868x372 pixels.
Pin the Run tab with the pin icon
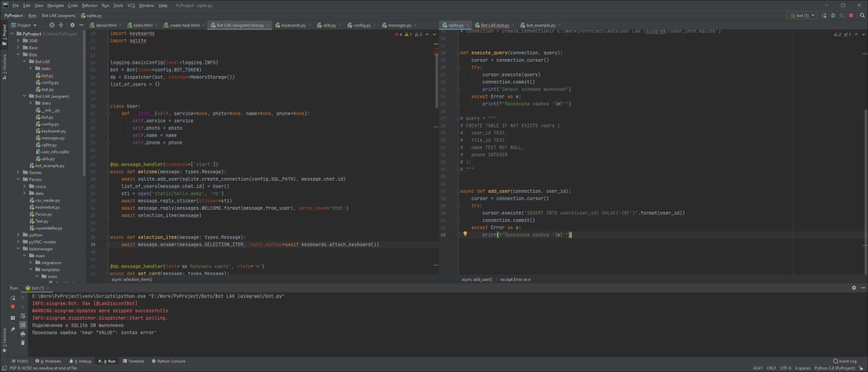tap(13, 329)
